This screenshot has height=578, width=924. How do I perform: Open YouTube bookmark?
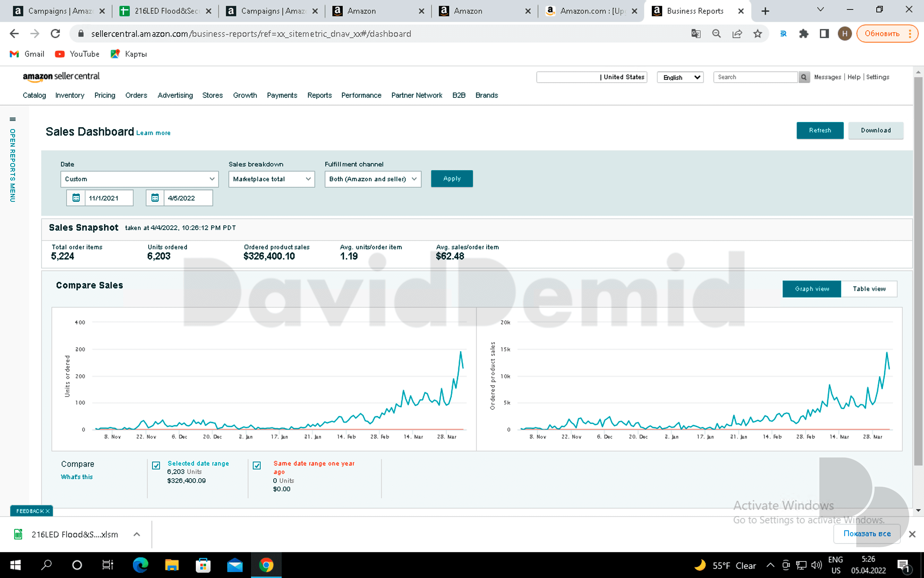tap(77, 54)
